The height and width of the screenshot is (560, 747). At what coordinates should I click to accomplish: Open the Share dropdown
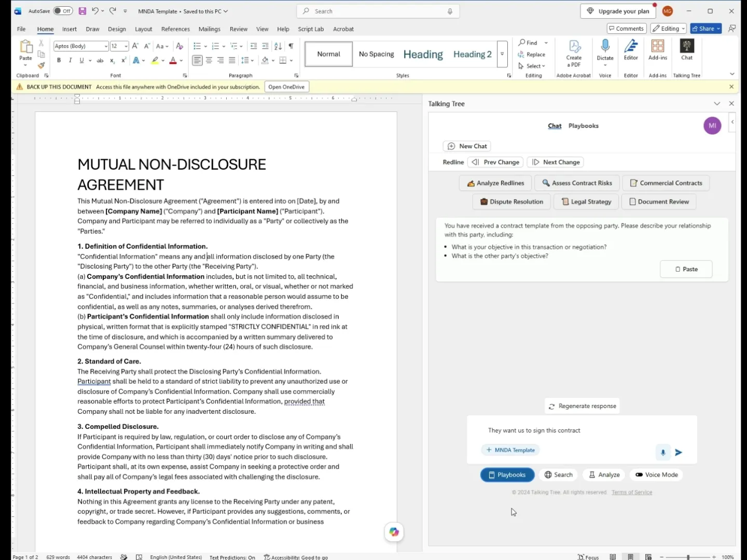coord(706,29)
